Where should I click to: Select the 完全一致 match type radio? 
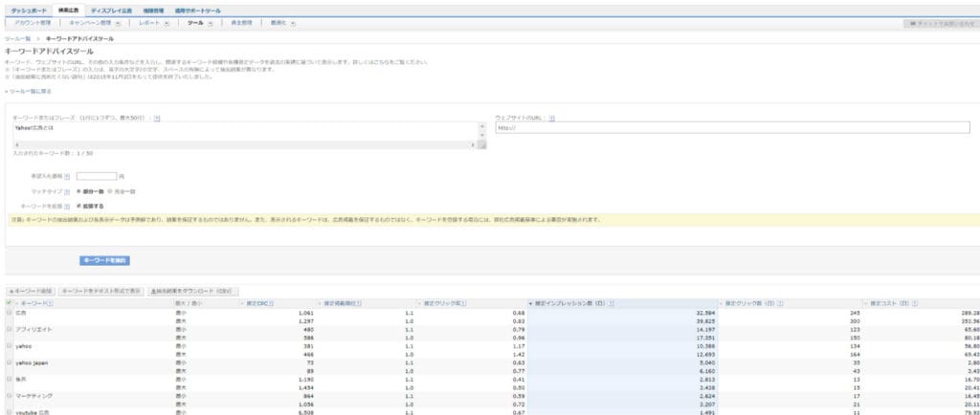click(x=110, y=191)
